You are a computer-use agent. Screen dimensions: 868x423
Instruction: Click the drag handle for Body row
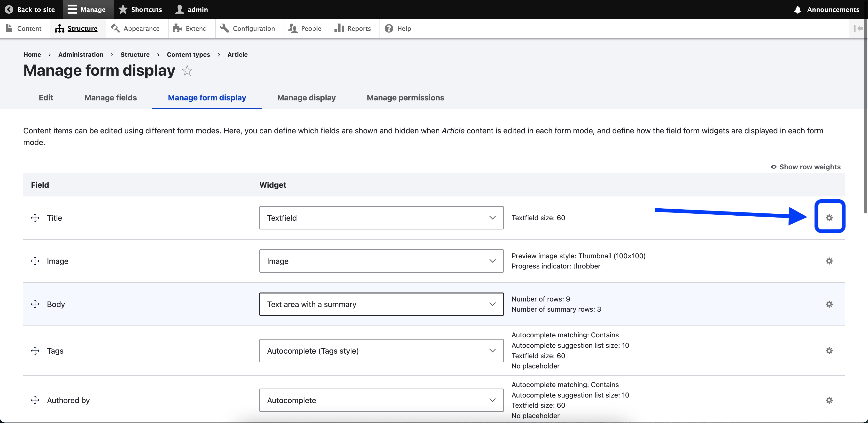35,304
